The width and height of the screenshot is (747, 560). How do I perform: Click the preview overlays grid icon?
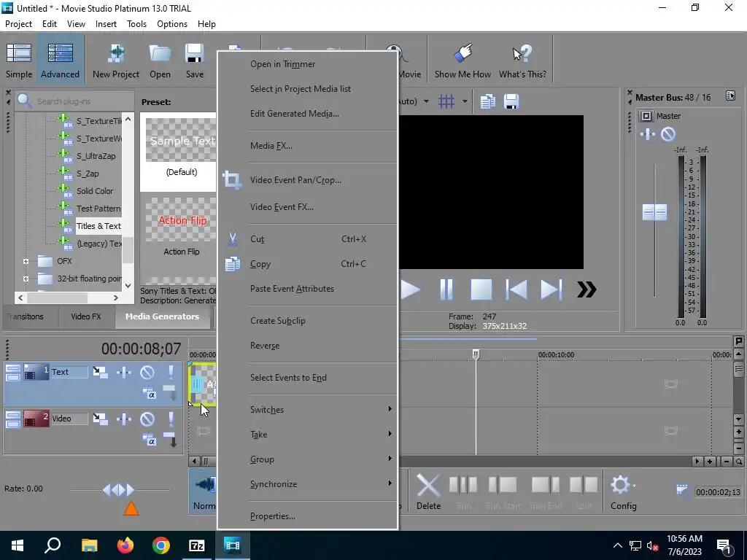446,101
